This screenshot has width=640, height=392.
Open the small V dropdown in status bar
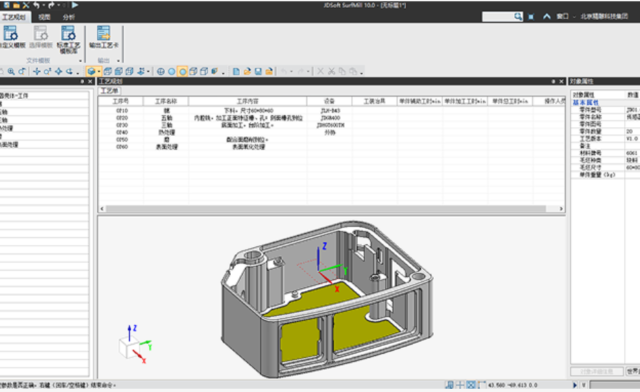coord(583,385)
